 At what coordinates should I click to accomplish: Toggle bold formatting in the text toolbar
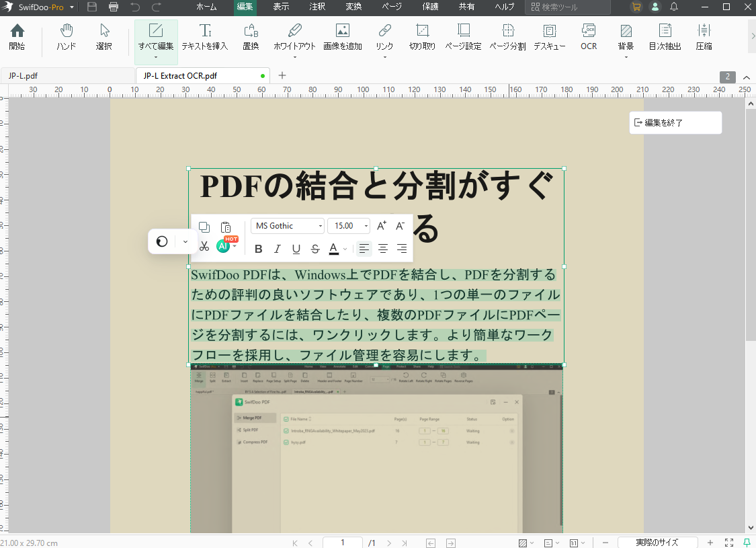[258, 249]
